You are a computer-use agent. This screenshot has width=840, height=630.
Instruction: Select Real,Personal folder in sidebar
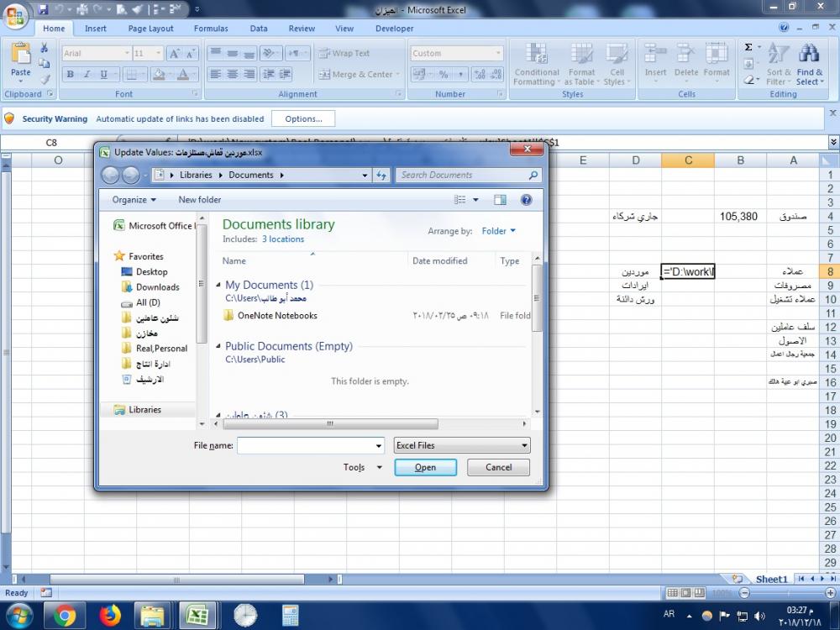click(155, 349)
